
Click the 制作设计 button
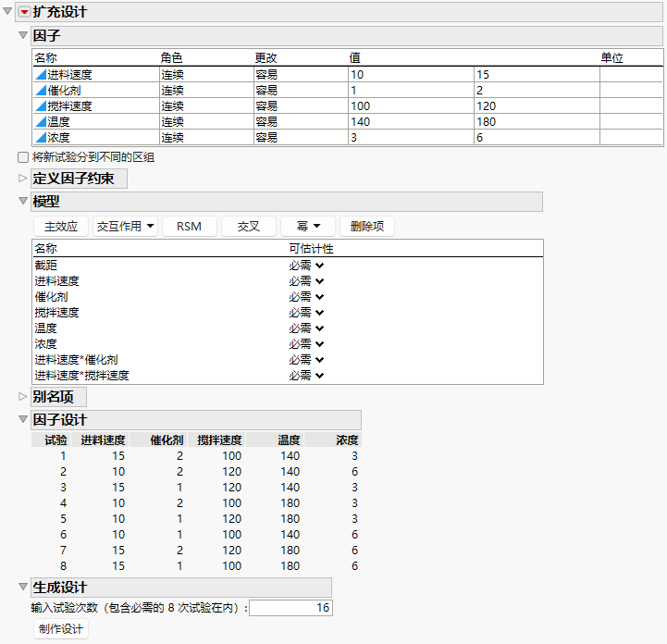[61, 628]
